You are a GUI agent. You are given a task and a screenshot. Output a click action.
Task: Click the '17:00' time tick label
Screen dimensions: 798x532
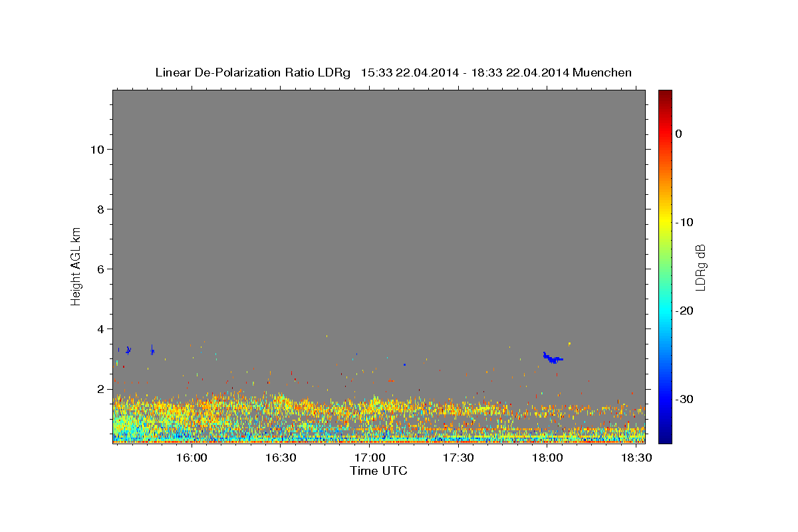coord(370,458)
